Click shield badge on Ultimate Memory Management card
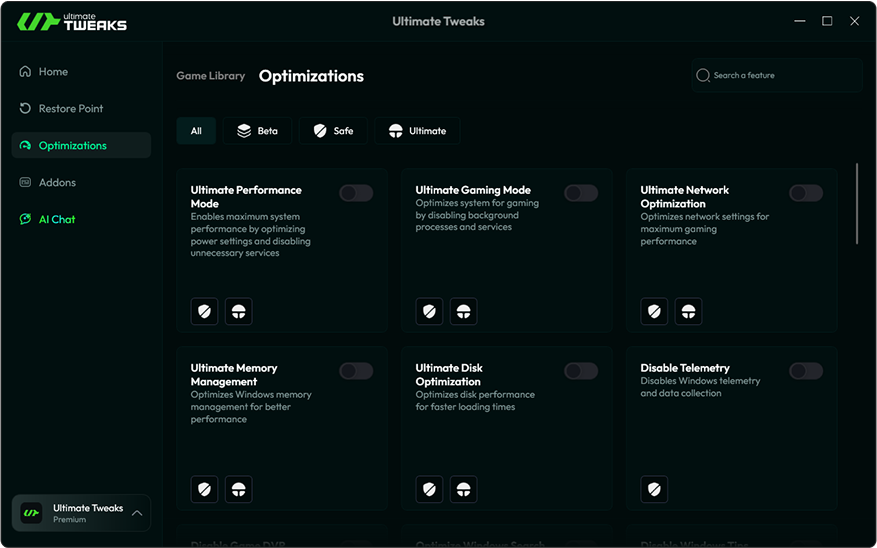Viewport: 877px width, 548px height. 205,489
